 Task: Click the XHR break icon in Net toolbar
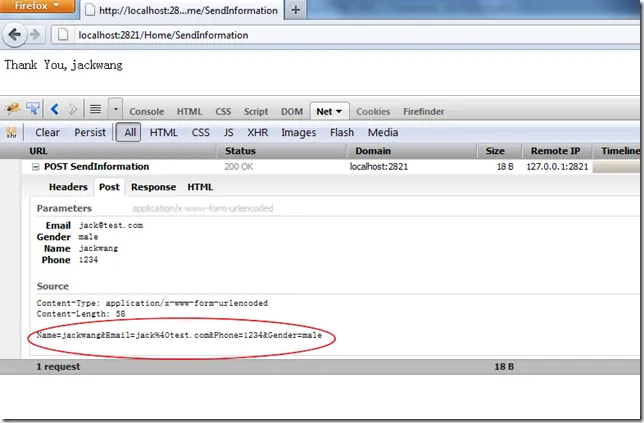[12, 133]
